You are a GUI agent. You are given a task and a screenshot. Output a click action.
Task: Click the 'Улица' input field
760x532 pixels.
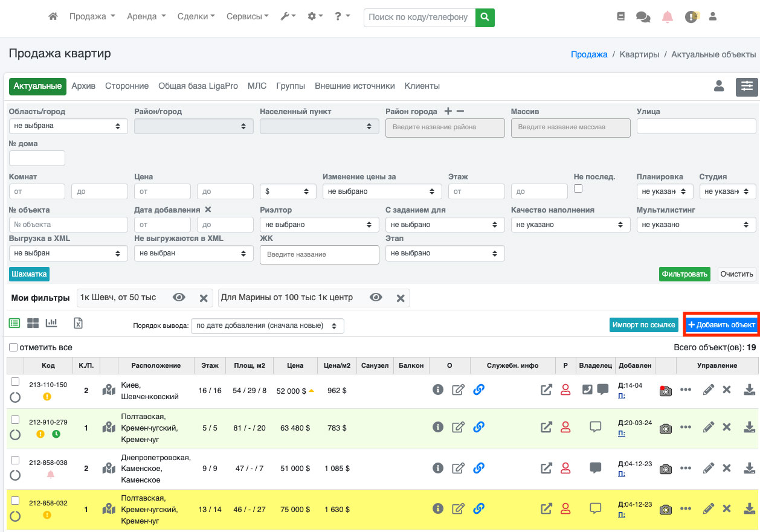[x=696, y=126]
